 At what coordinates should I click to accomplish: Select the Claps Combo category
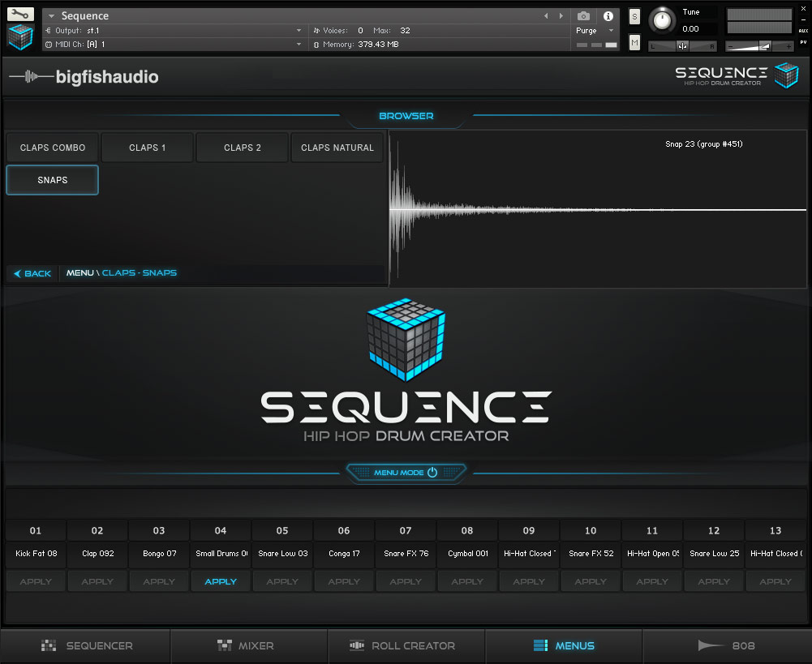coord(52,148)
